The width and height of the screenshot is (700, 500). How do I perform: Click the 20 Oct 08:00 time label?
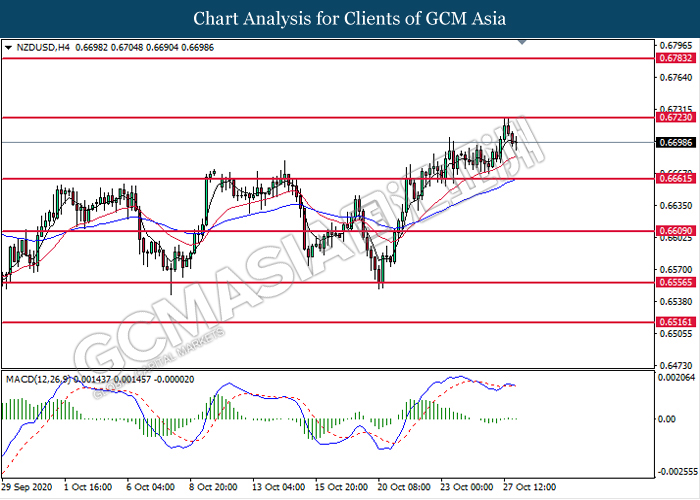click(403, 487)
